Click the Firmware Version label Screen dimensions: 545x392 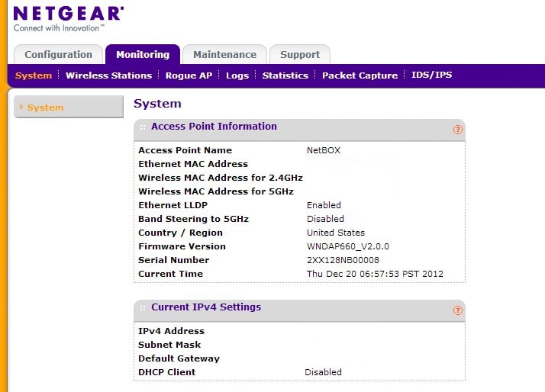tap(182, 246)
